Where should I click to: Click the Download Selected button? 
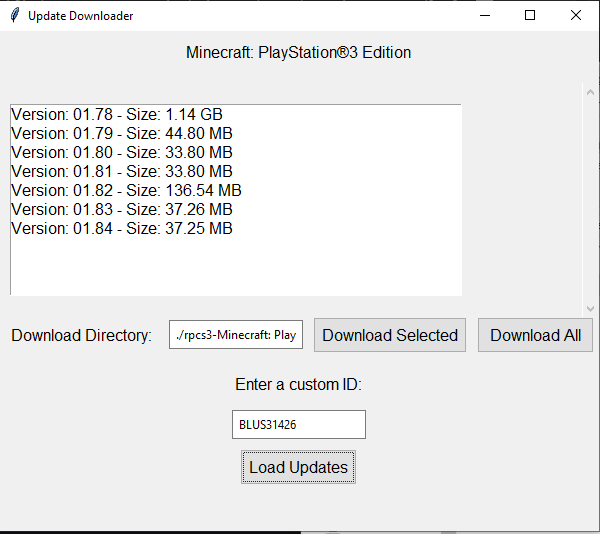390,335
